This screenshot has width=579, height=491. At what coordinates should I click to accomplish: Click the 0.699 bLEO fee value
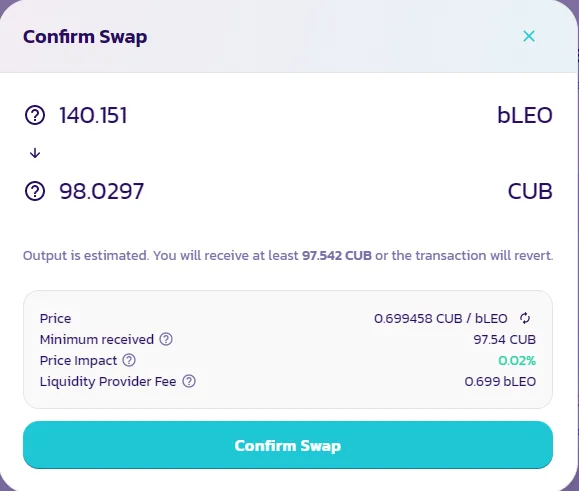(500, 381)
